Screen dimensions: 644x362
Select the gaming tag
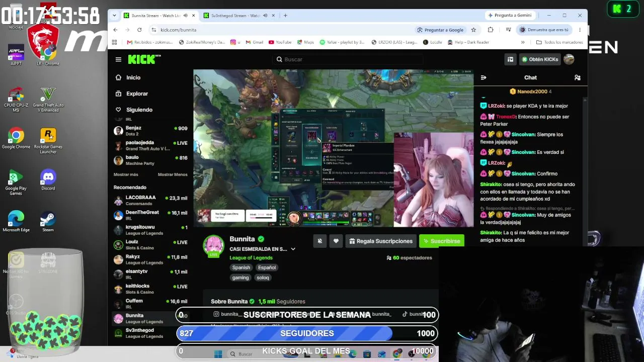(240, 278)
